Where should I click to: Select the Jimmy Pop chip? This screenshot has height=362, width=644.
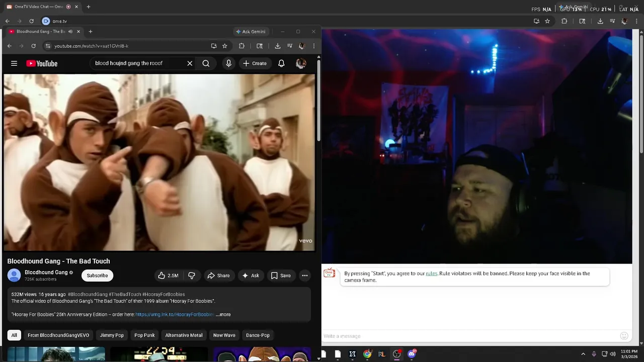click(112, 335)
